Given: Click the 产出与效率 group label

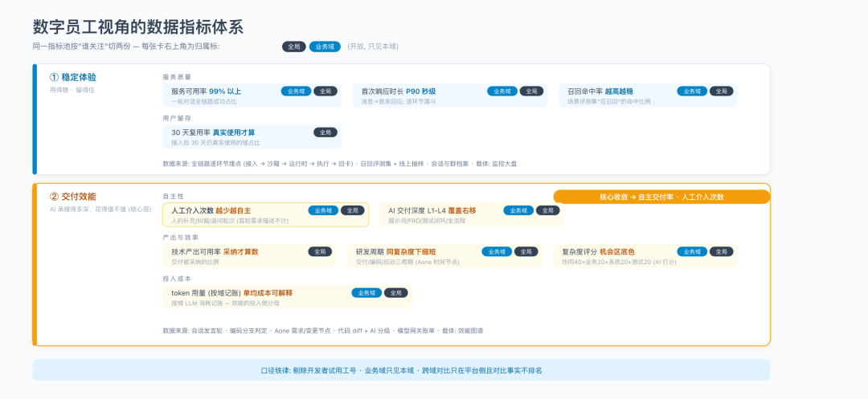Looking at the screenshot, I should [x=180, y=237].
